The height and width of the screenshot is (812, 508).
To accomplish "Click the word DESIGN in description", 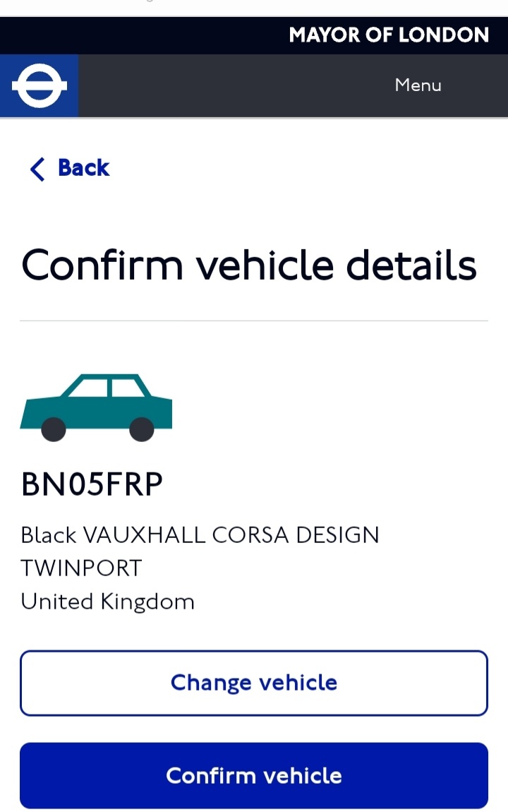I will tap(337, 535).
